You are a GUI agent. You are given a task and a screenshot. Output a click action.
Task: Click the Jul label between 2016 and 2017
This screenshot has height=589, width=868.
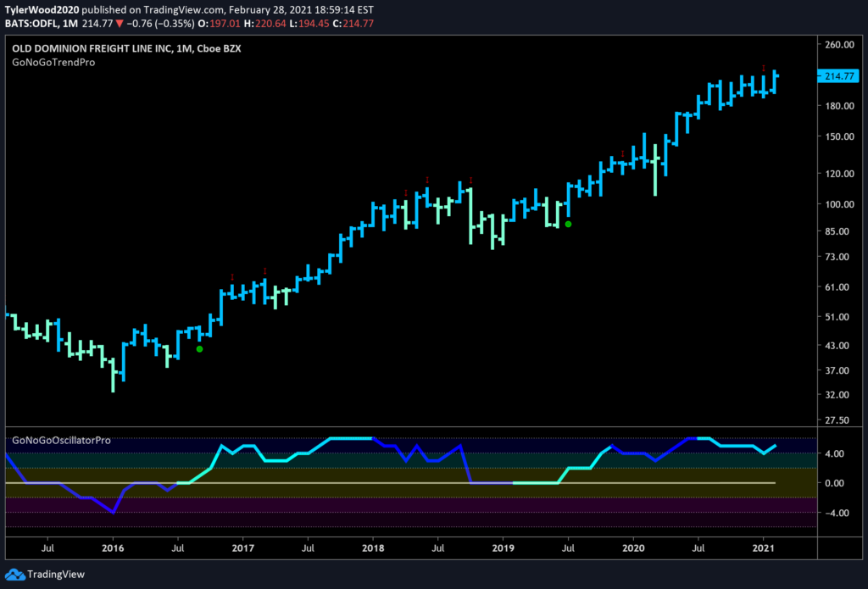coord(178,548)
